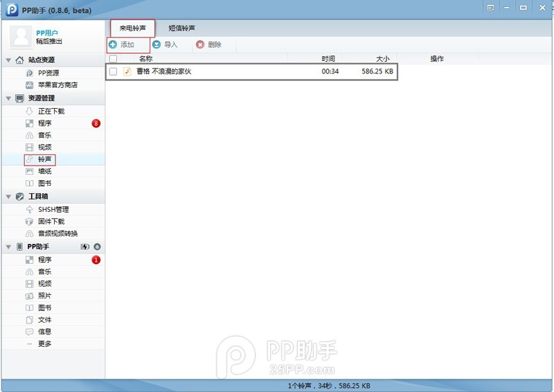Sort the list by the 大小 column header
Screen dimensions: 554x392
click(382, 59)
